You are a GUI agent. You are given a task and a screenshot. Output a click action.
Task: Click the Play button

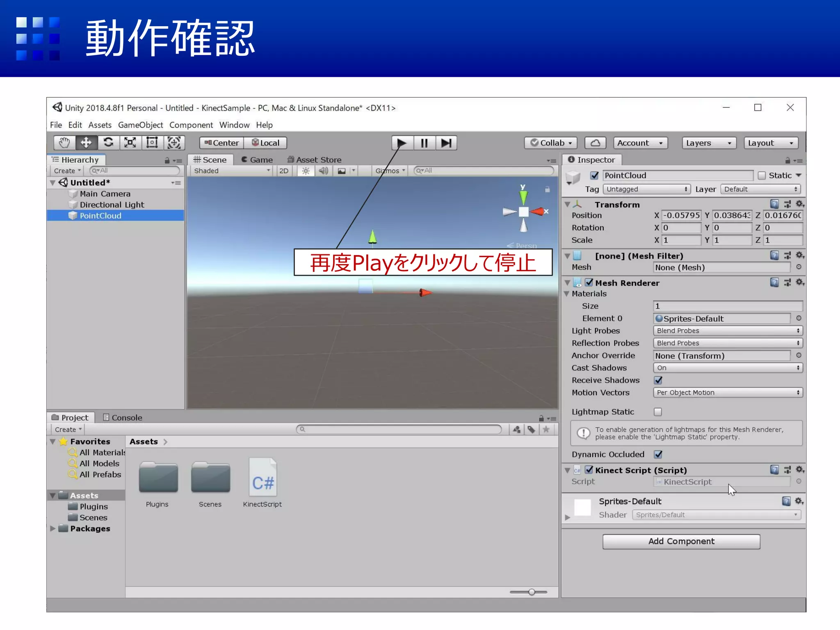[402, 143]
